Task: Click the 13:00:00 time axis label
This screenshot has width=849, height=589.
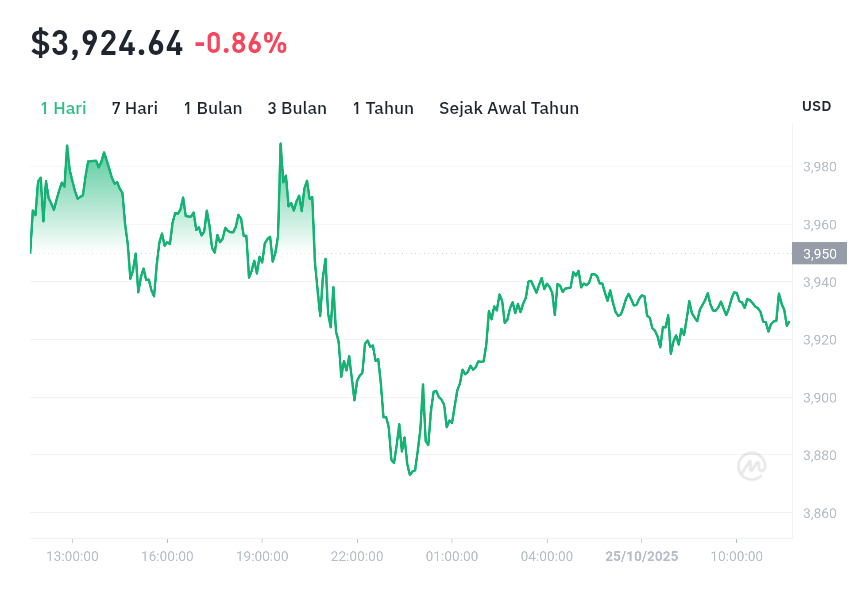Action: tap(72, 556)
